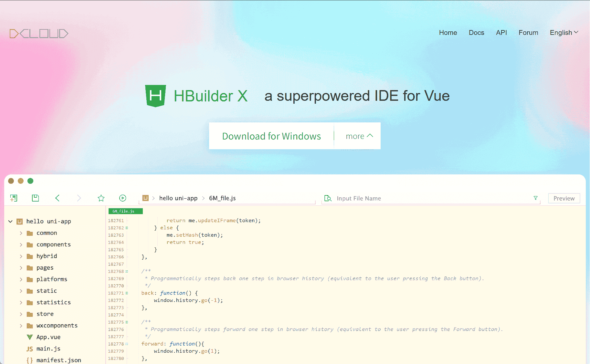
Task: Star the current file with the favorite icon
Action: (x=101, y=198)
